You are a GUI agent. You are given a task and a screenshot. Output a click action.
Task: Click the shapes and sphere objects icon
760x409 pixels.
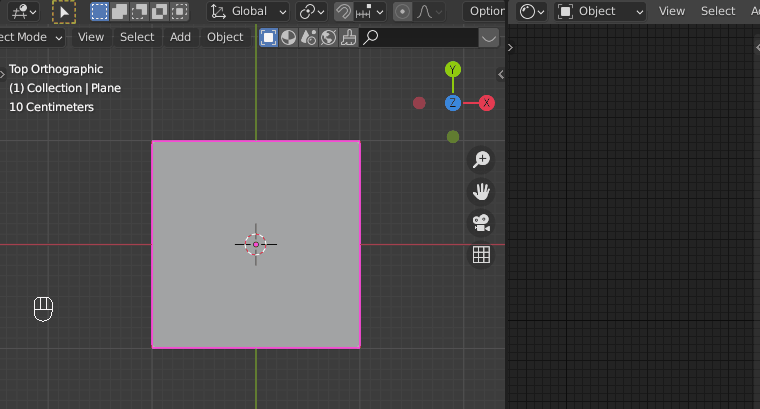tap(308, 37)
